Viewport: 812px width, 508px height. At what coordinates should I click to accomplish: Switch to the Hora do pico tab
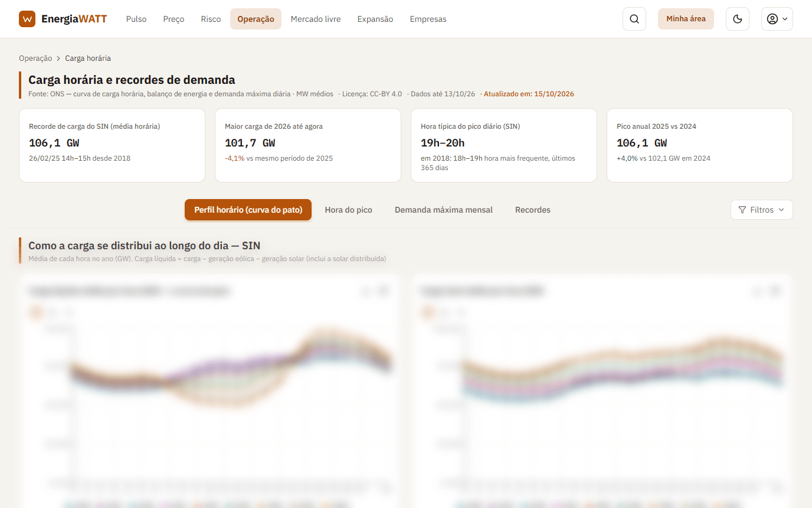coord(349,210)
